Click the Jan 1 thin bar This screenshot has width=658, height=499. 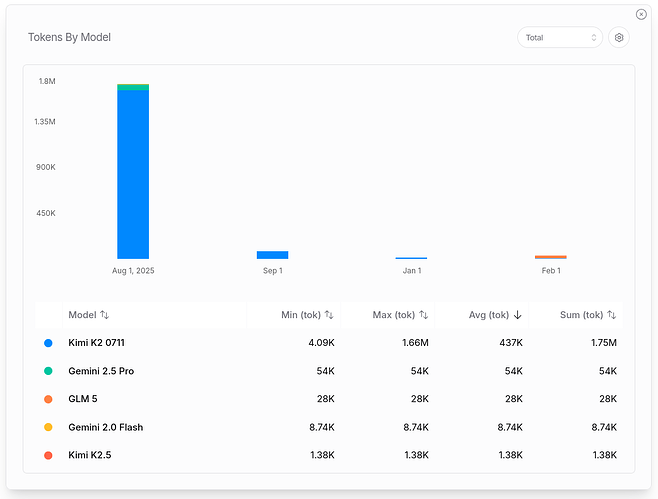point(411,258)
